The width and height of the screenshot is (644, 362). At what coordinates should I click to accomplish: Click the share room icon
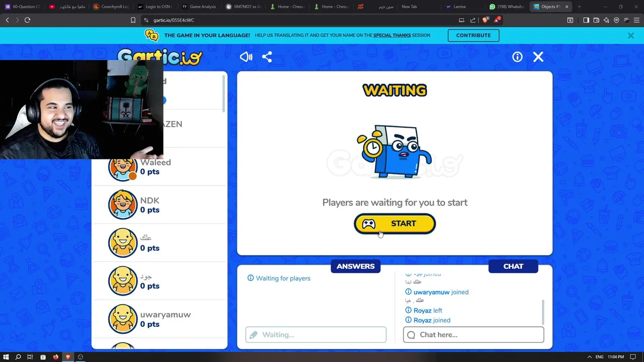pos(267,57)
